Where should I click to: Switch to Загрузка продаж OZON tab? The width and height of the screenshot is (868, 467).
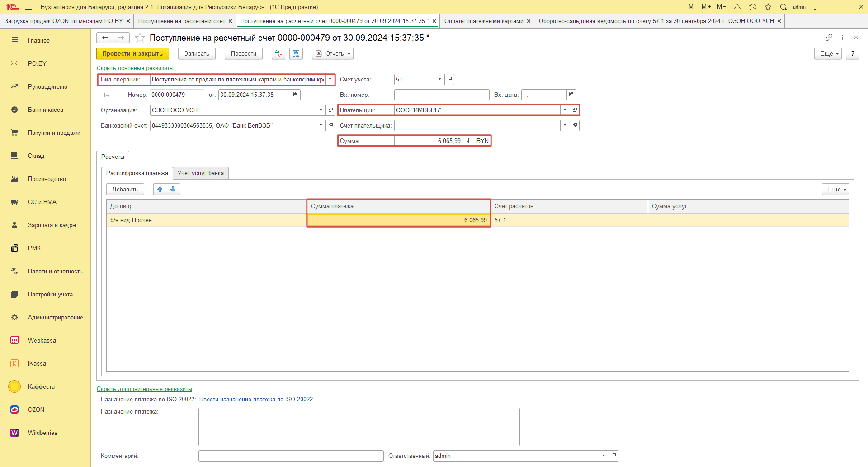tap(64, 21)
